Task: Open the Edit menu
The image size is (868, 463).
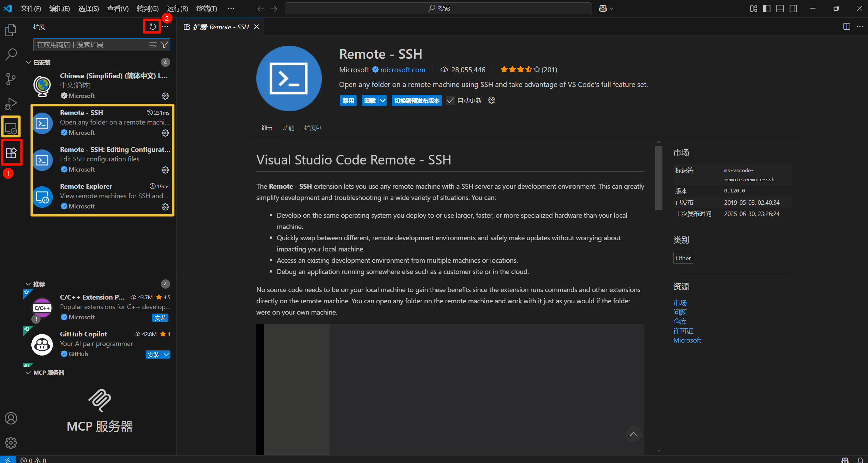Action: click(60, 9)
